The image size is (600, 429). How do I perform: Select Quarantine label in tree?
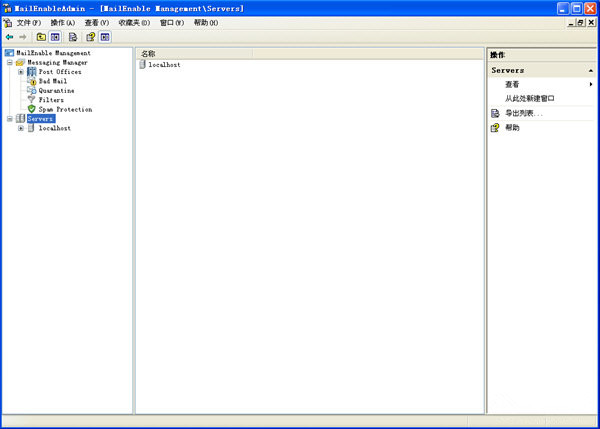56,90
